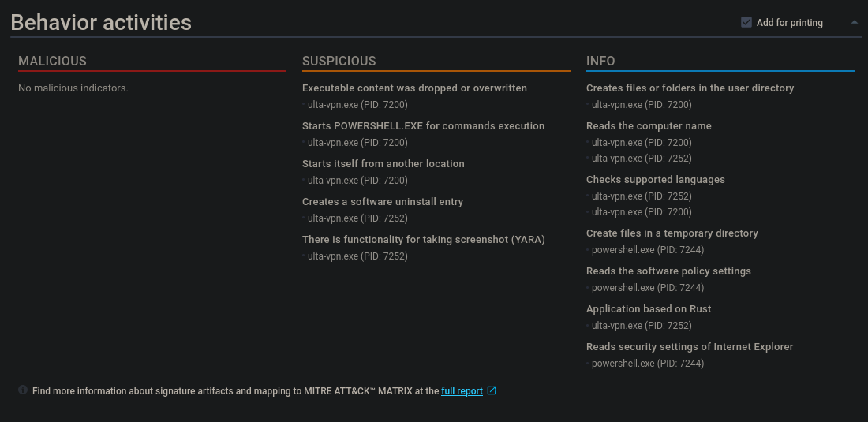The image size is (868, 422).
Task: Click Creates files or folders in user directory
Action: click(690, 88)
